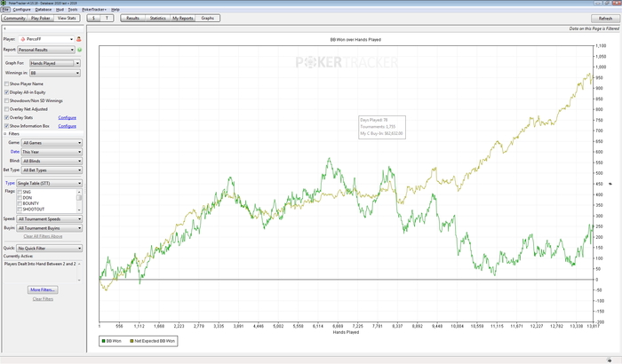Viewport: 622px width, 364px height.
Task: Open the Configure menu
Action: click(22, 9)
